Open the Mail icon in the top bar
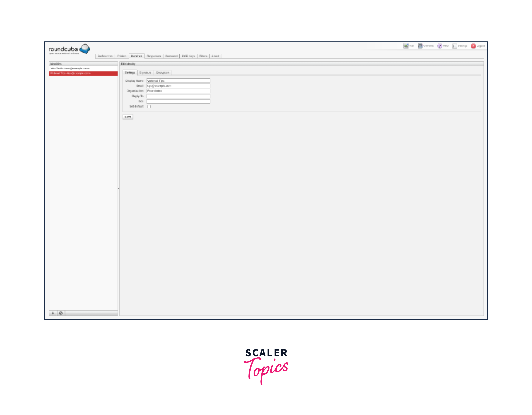Screen dimensions: 532x415 pos(406,46)
